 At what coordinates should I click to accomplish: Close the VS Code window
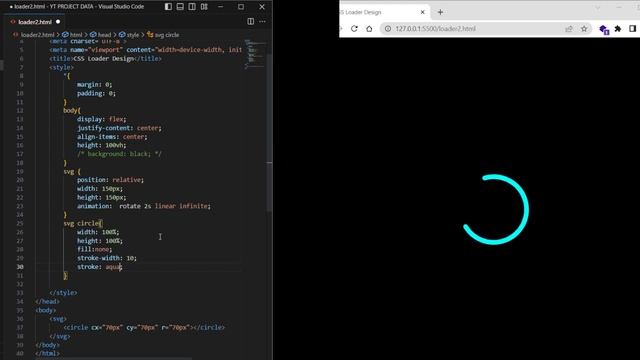point(262,7)
